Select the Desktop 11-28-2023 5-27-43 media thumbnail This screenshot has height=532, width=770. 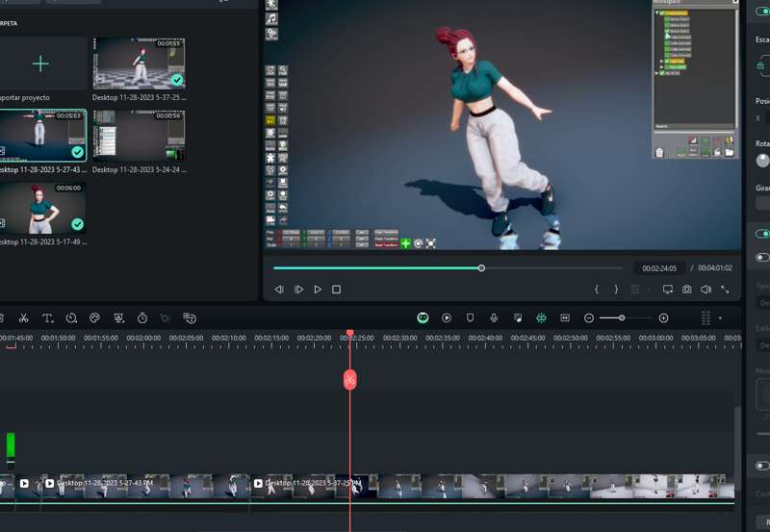[x=43, y=136]
